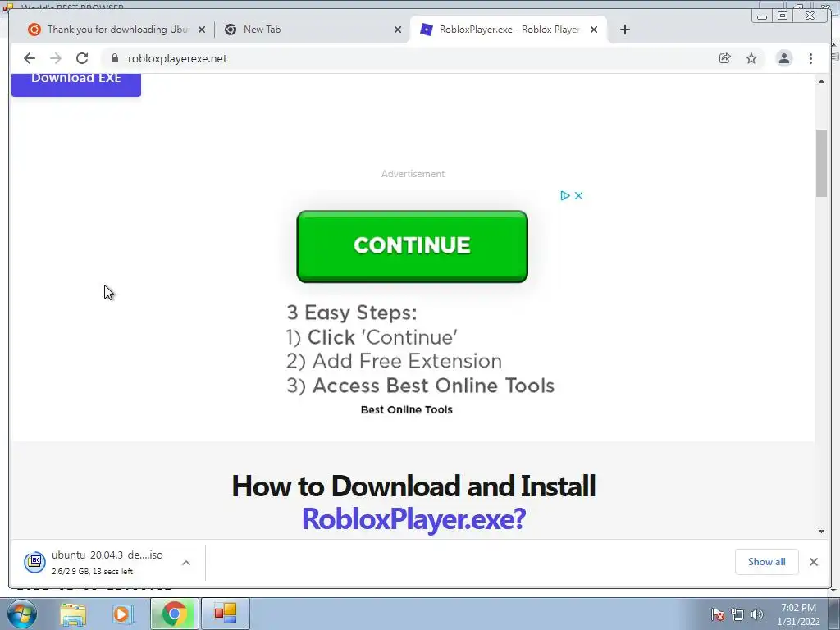Select the RobloxPlayer.exe tab
This screenshot has height=630, width=840.
(508, 30)
